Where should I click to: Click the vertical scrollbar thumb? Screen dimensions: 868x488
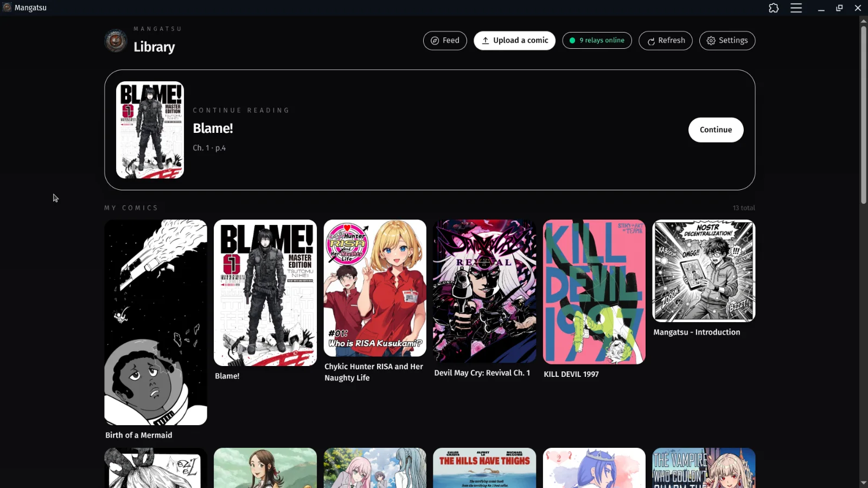click(863, 115)
